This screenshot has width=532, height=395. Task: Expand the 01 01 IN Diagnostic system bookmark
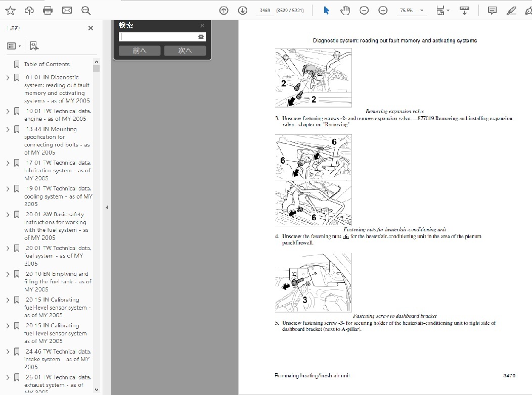[8, 78]
